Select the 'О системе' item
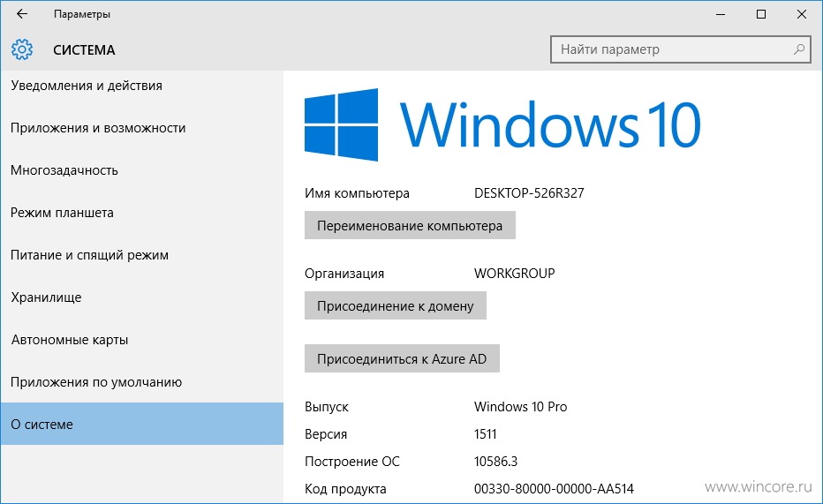This screenshot has width=823, height=504. click(x=141, y=424)
